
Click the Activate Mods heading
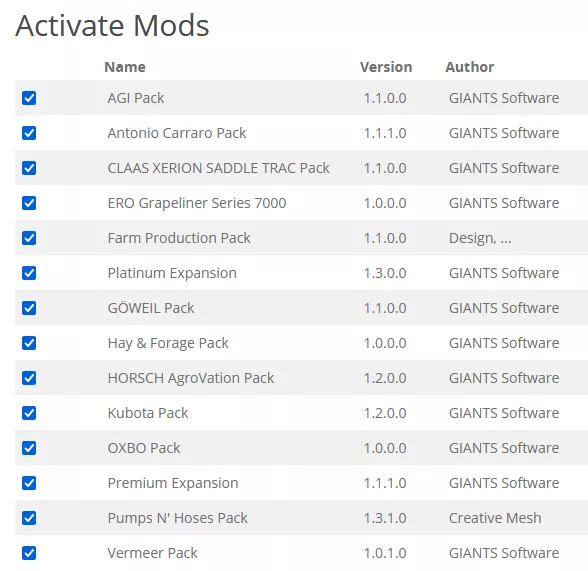tap(112, 25)
